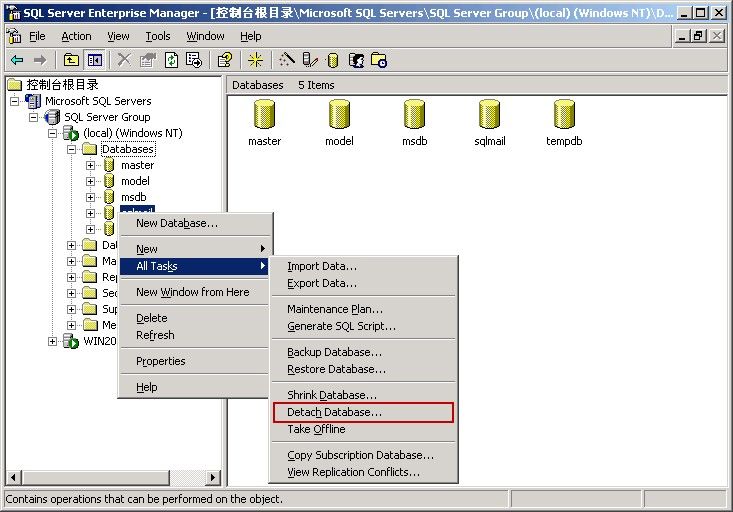Click the Run a Wizard wand icon
733x512 pixels.
(287, 60)
